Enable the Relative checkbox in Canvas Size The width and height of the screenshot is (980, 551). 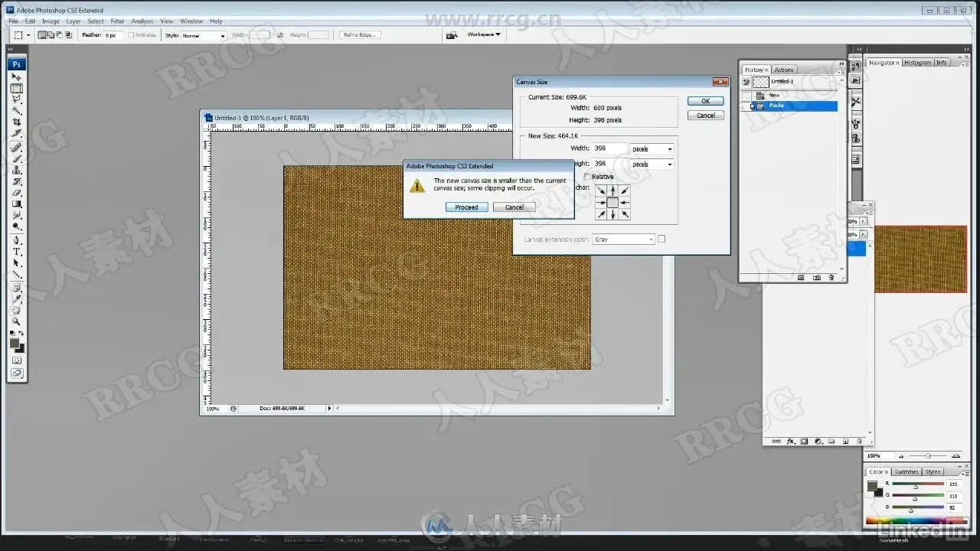587,177
